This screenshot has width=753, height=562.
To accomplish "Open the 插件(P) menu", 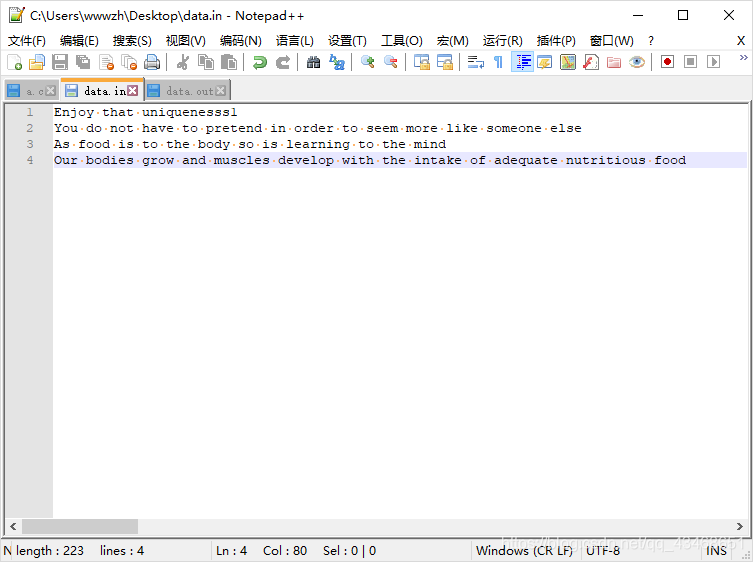I will (x=556, y=41).
